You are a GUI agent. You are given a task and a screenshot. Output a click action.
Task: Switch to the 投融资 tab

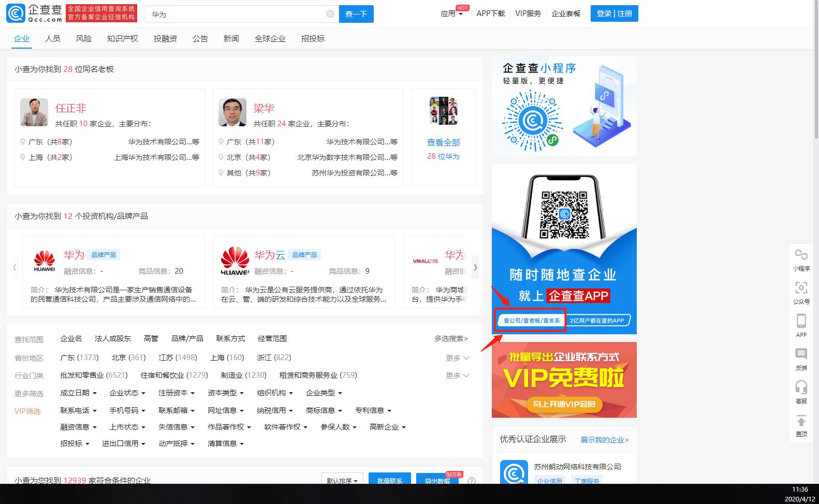pos(166,38)
